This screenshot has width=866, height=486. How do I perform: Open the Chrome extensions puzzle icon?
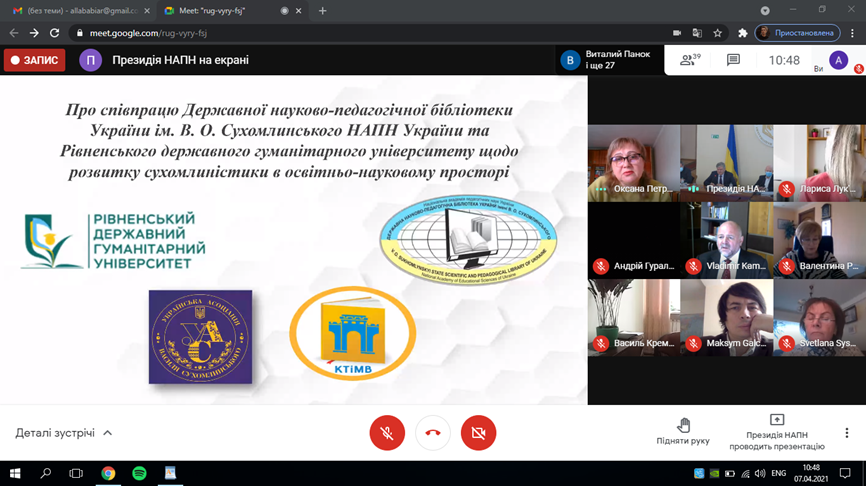(743, 33)
